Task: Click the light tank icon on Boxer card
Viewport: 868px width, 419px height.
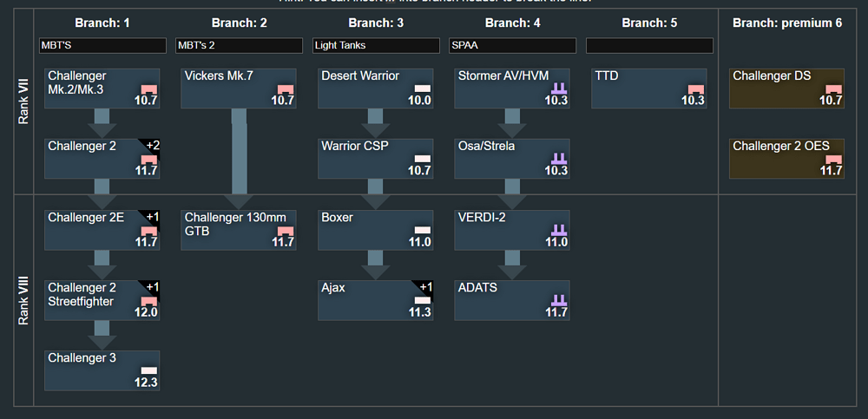Action: [423, 230]
